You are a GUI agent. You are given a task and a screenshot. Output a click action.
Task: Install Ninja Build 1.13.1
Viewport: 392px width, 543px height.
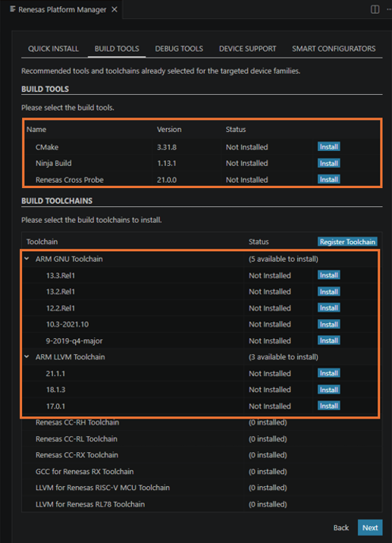point(328,163)
